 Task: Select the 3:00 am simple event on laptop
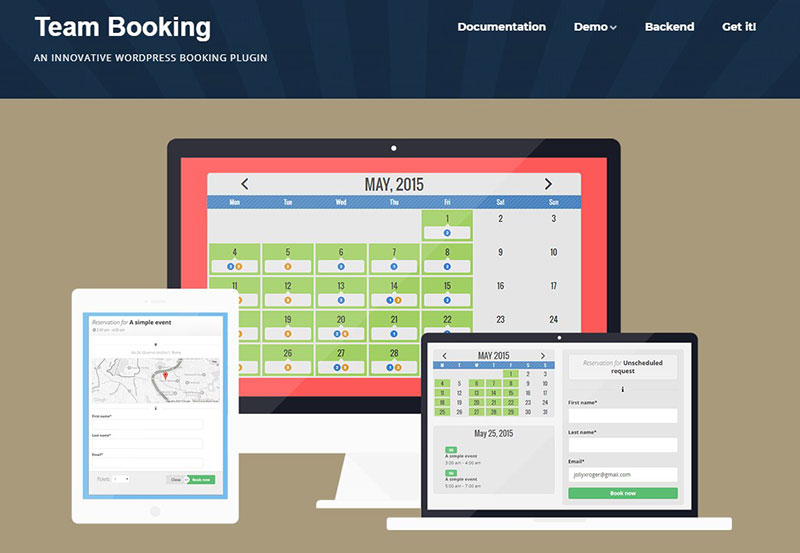click(462, 456)
